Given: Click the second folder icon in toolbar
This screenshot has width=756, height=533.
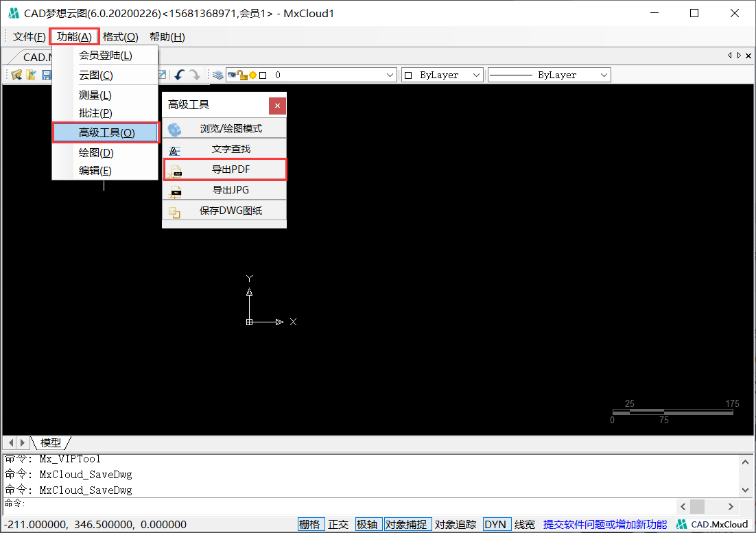Looking at the screenshot, I should [32, 75].
